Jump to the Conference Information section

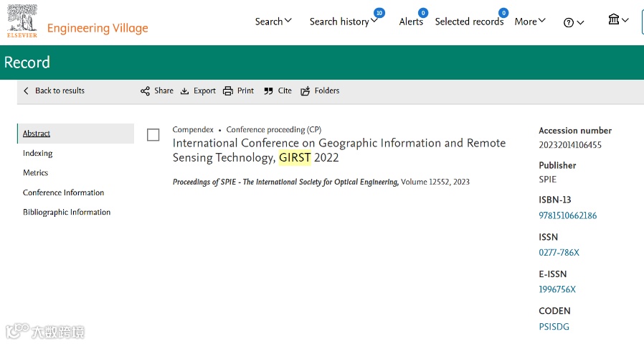(x=64, y=192)
